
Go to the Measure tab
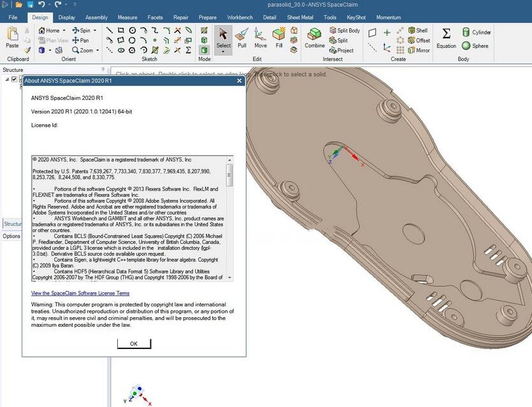click(127, 17)
